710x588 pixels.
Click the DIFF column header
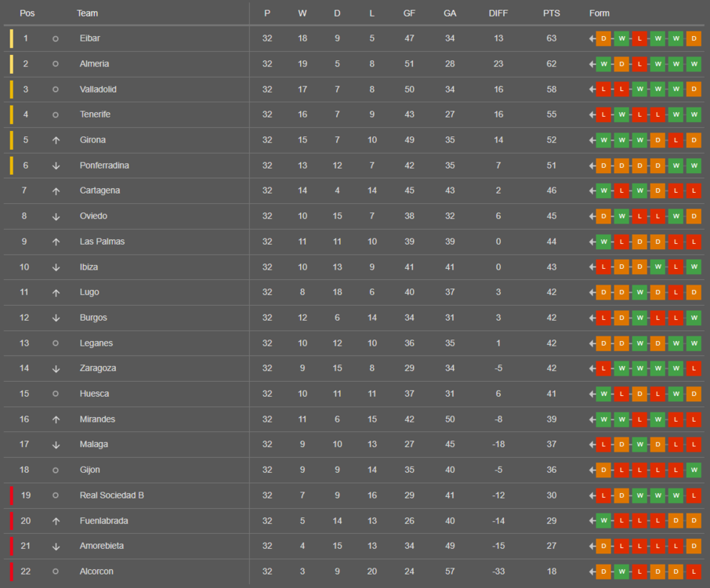click(x=498, y=13)
